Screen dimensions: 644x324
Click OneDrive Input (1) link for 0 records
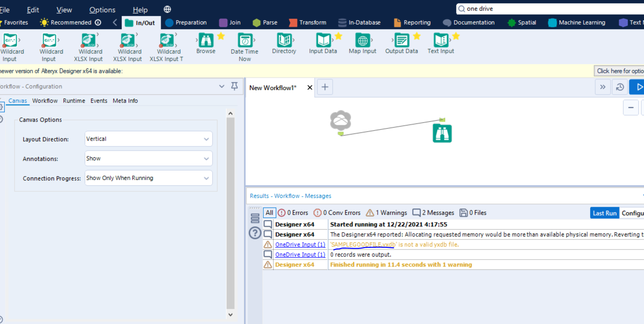coord(300,255)
